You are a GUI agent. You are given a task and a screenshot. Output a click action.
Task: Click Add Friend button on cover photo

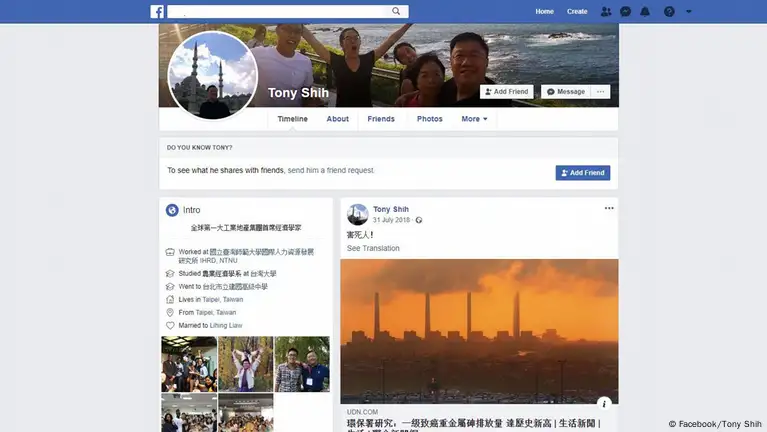[506, 92]
